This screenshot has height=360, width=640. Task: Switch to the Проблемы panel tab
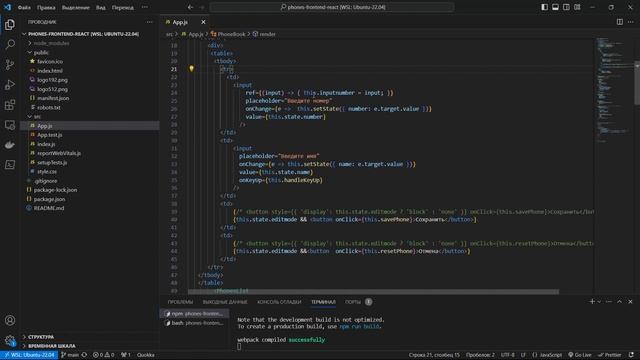[180, 302]
